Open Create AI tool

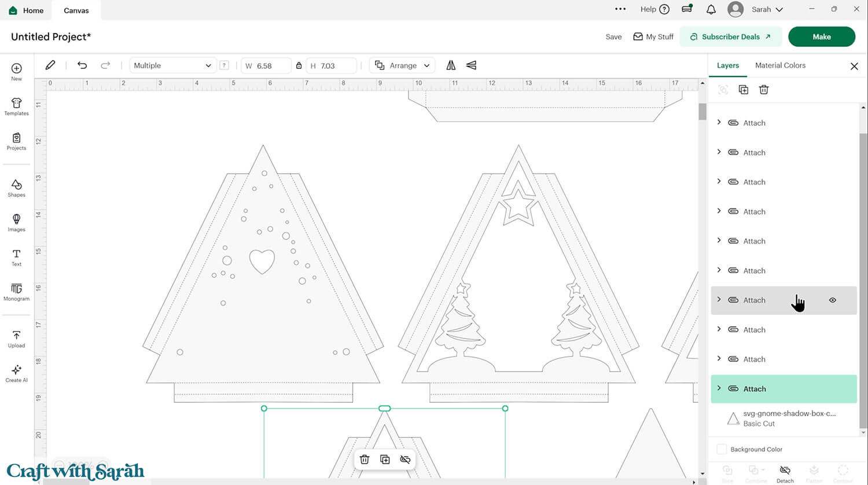pyautogui.click(x=16, y=373)
